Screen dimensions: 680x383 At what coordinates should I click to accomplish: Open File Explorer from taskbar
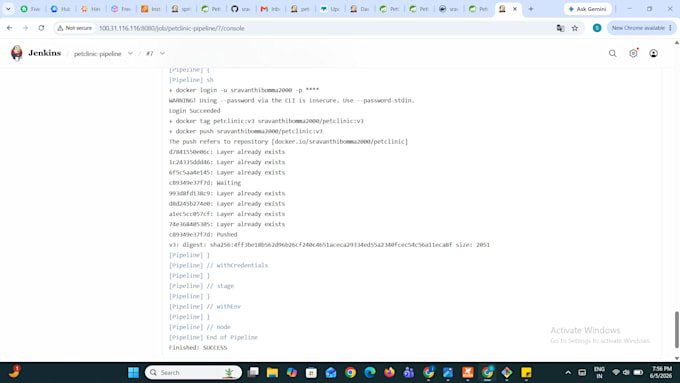coord(272,372)
